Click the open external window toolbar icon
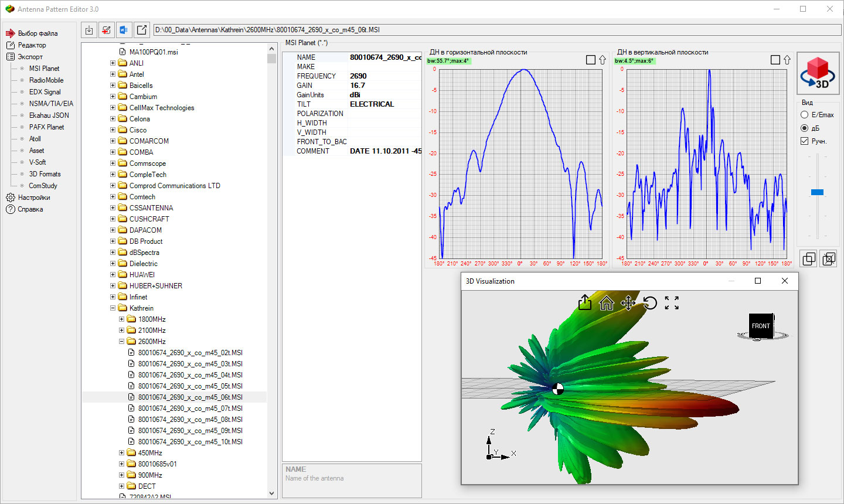Viewport: 844px width, 504px height. 142,30
